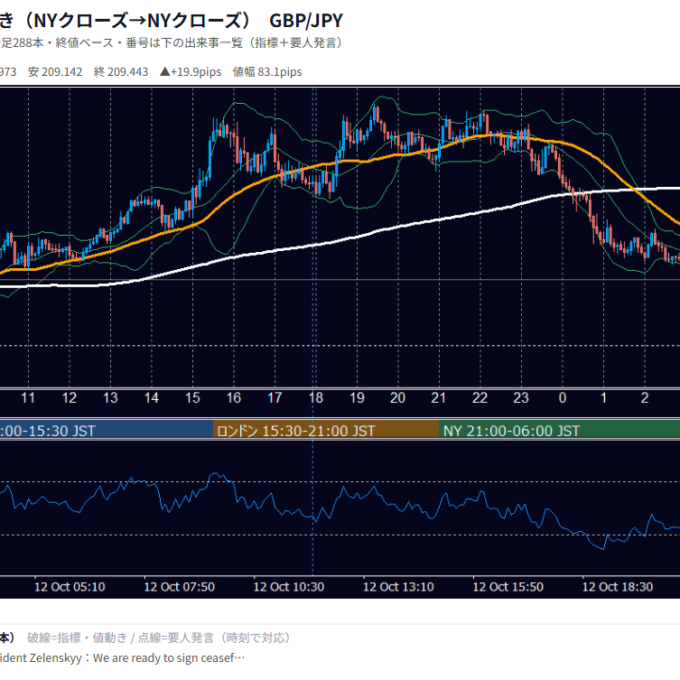Click hour label 21 on the time axis

pyautogui.click(x=438, y=398)
